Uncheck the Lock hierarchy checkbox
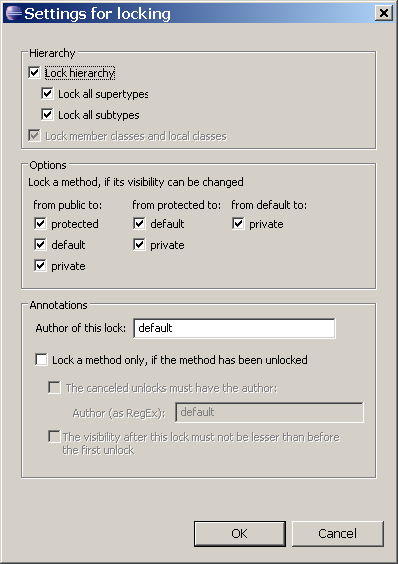Screen dimensions: 398x564 point(34,73)
